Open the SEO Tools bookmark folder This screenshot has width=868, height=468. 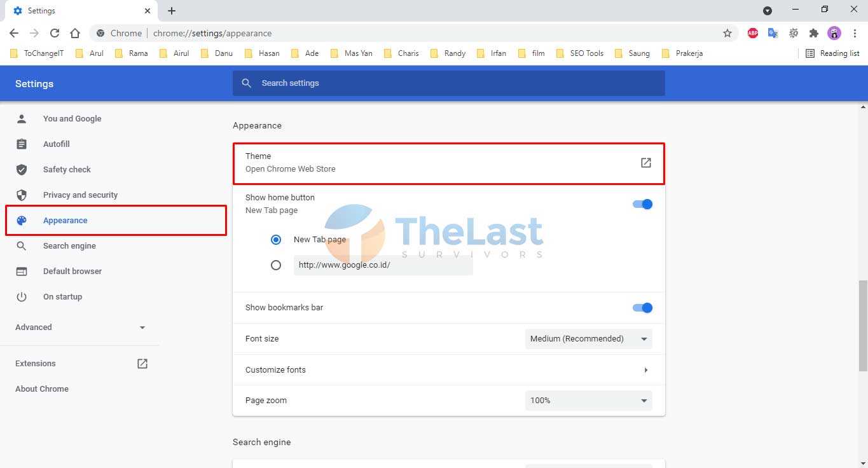pos(580,53)
